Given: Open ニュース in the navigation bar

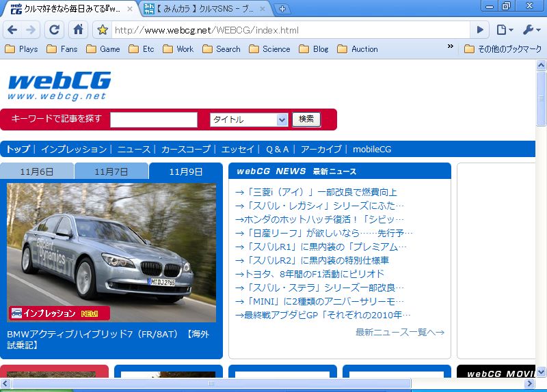Looking at the screenshot, I should coord(134,149).
